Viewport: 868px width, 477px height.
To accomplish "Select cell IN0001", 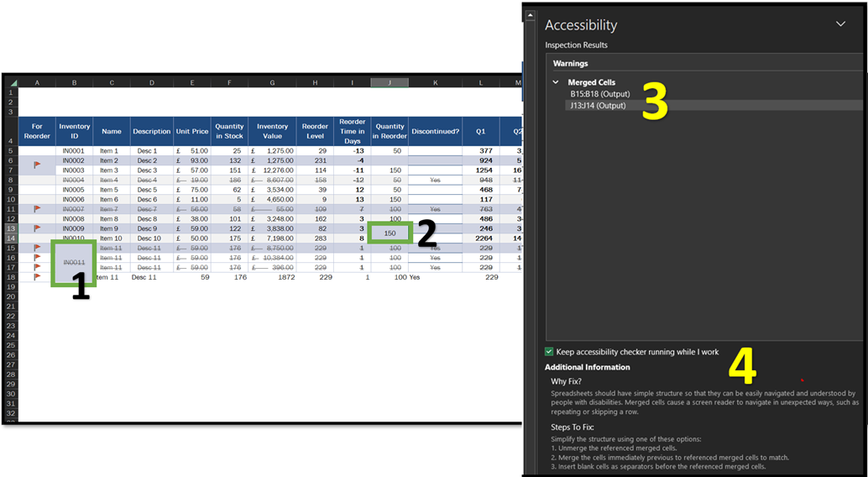I will (74, 151).
